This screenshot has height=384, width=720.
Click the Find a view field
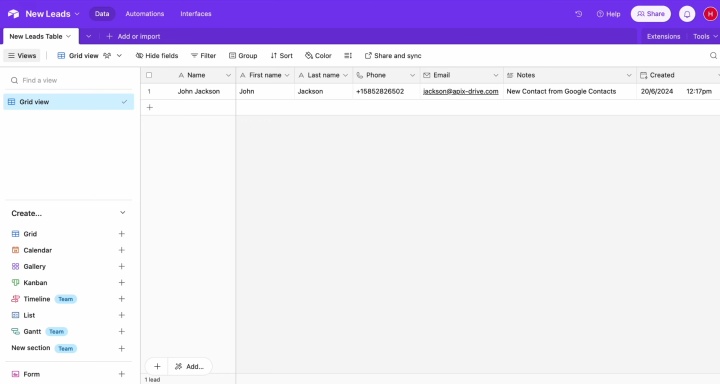tap(69, 80)
